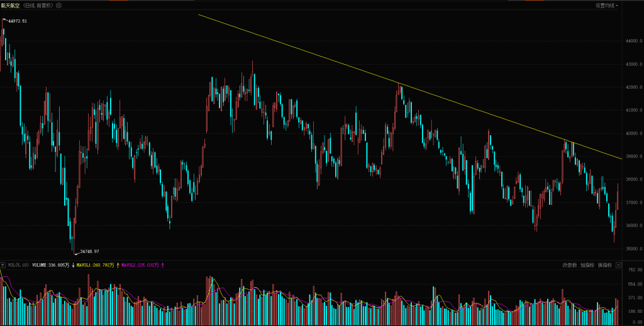Select the magenta MAVOL2 value label
The height and width of the screenshot is (326, 644).
click(x=141, y=266)
